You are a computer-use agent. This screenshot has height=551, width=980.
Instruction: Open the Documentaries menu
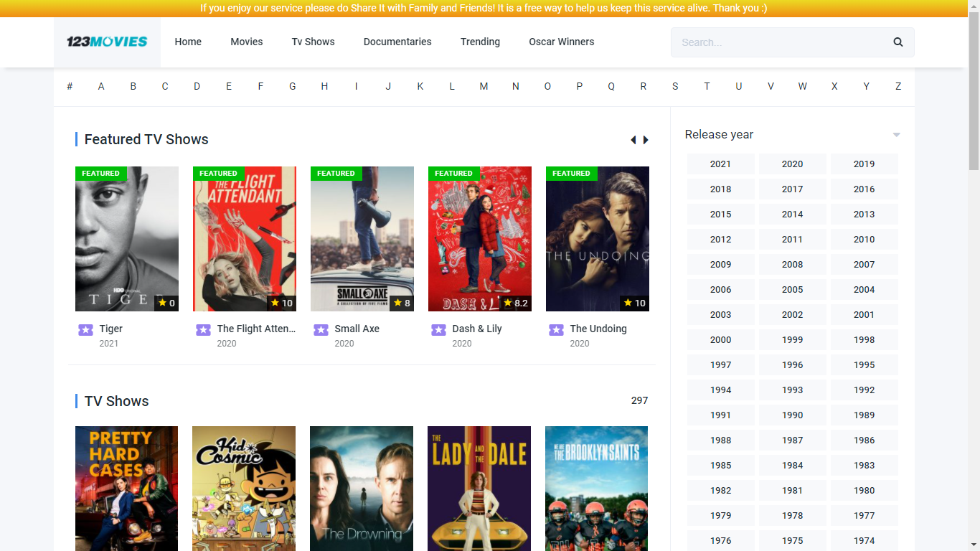coord(397,42)
